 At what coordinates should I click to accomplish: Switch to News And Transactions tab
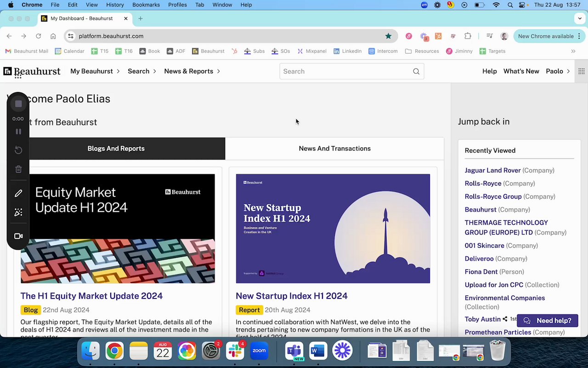[334, 149]
